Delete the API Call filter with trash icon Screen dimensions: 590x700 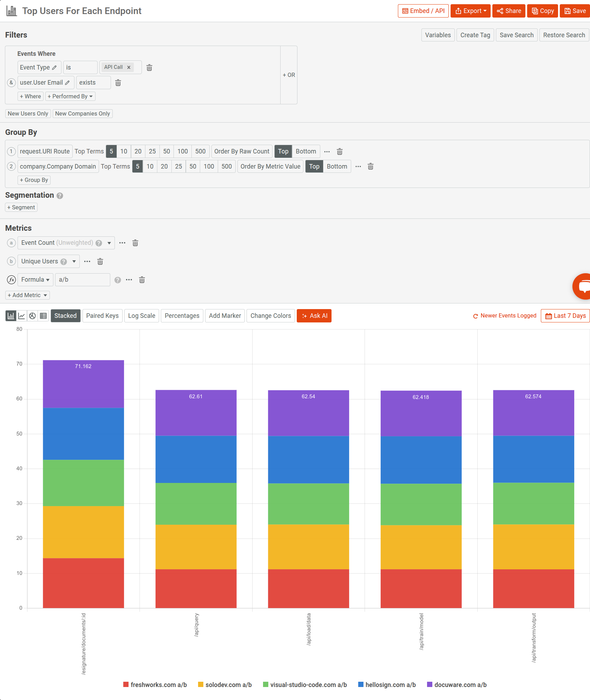coord(149,67)
